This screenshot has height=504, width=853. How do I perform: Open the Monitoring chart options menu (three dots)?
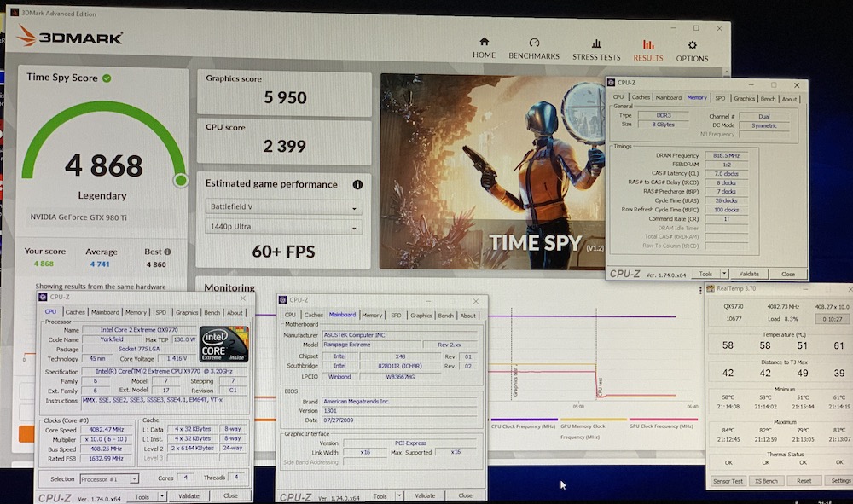tap(700, 290)
